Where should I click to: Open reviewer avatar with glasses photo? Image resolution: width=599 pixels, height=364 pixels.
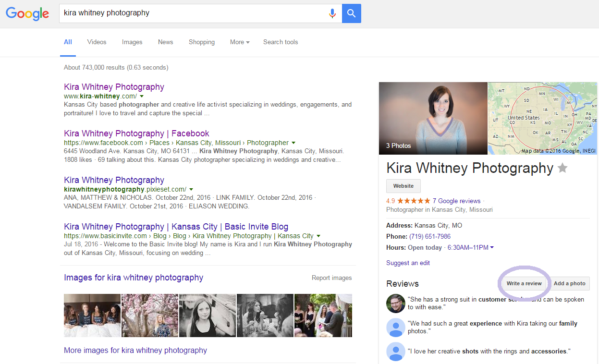pos(396,303)
